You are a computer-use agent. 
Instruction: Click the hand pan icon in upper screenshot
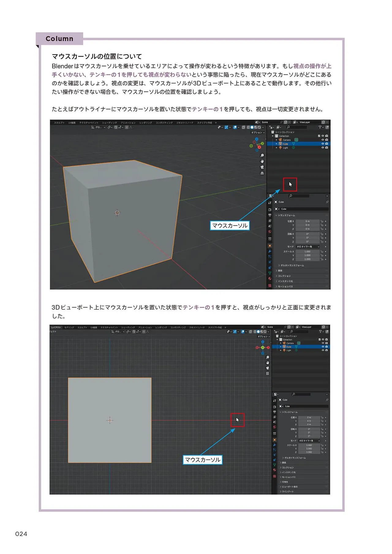pyautogui.click(x=262, y=161)
